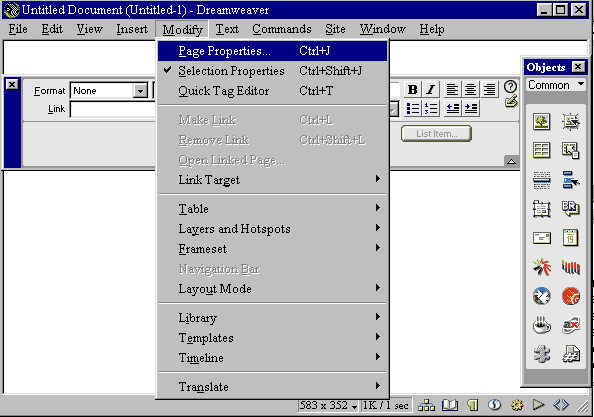Expand the Link Target submenu
Image resolution: width=594 pixels, height=417 pixels.
pyautogui.click(x=273, y=180)
